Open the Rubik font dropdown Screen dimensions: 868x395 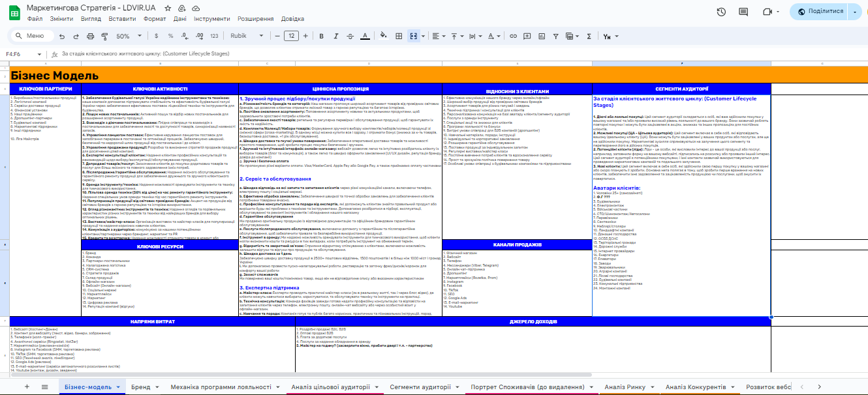[245, 36]
